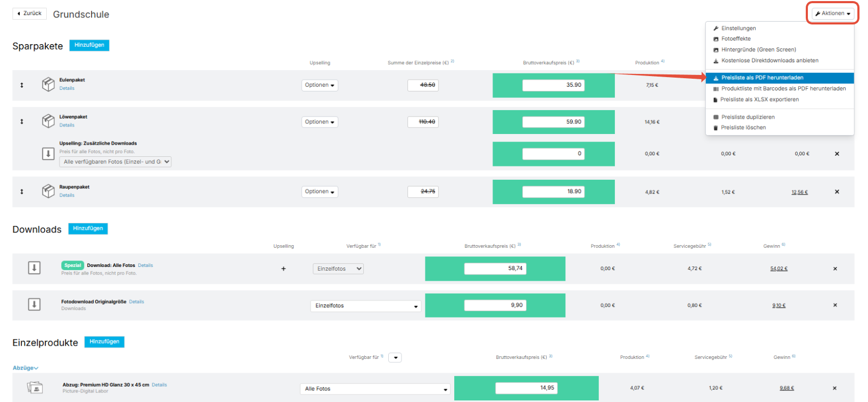Remove the Download: Alle Fotos row
Viewport: 868px width, 402px height.
click(x=835, y=269)
